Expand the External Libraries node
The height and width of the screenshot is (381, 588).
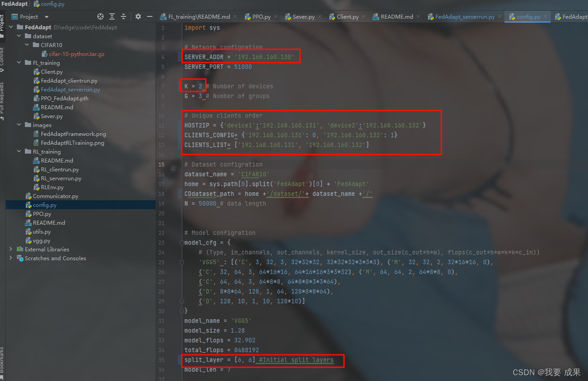pos(11,250)
